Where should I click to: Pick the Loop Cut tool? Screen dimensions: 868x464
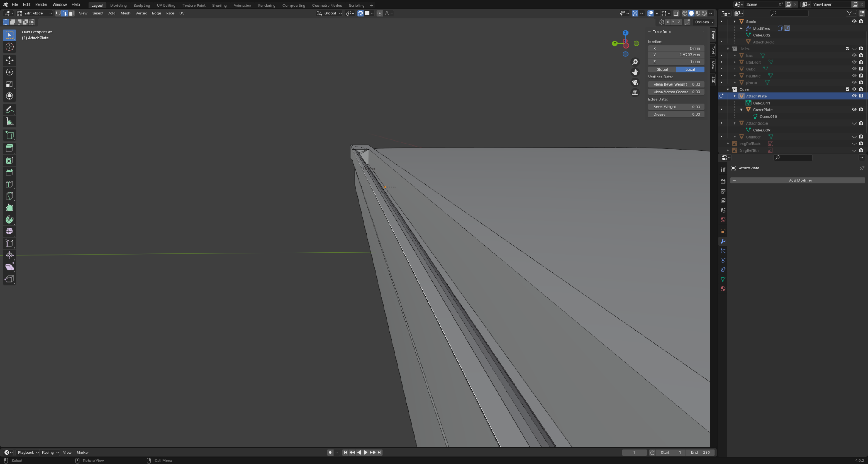point(9,184)
